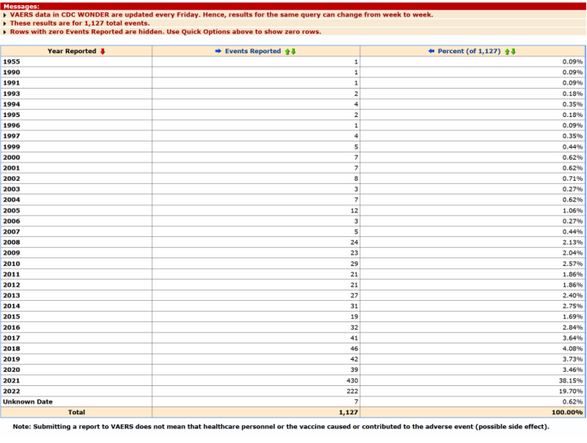Click the red sort arrow beside Year Reported
Image resolution: width=587 pixels, height=443 pixels.
pos(103,51)
